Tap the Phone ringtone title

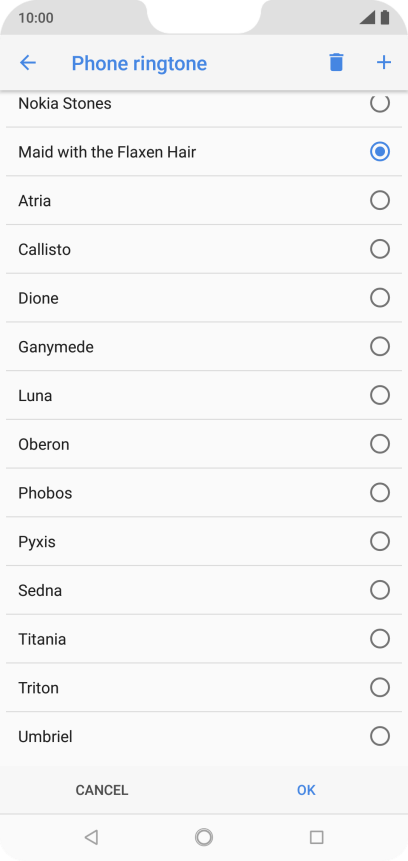point(139,64)
